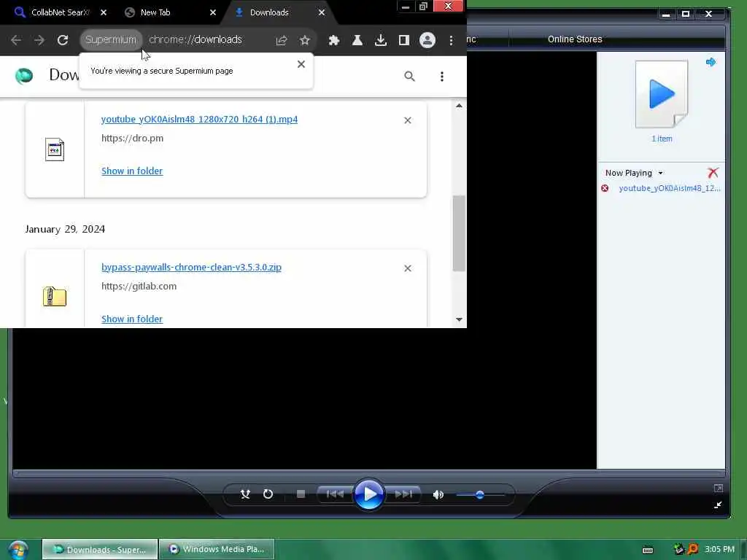Click the 1 item playlist link
The height and width of the screenshot is (560, 747).
point(662,139)
